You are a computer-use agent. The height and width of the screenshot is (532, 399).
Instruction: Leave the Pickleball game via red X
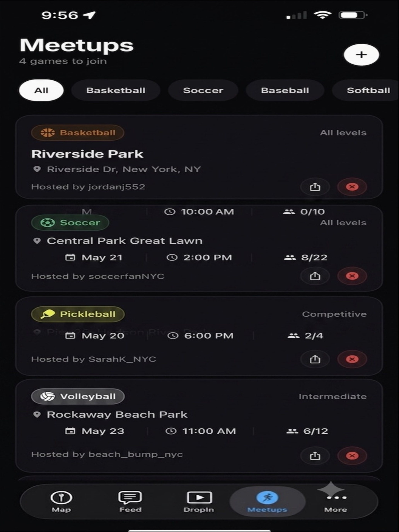[352, 359]
